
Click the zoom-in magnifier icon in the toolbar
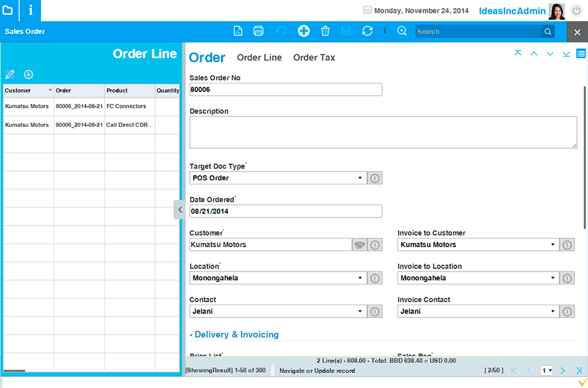click(x=402, y=31)
